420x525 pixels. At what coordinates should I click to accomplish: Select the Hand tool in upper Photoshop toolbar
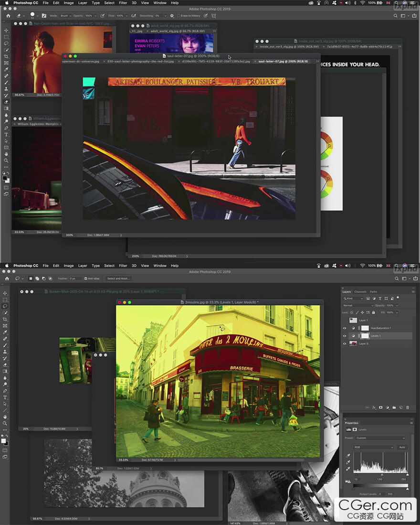tap(6, 154)
